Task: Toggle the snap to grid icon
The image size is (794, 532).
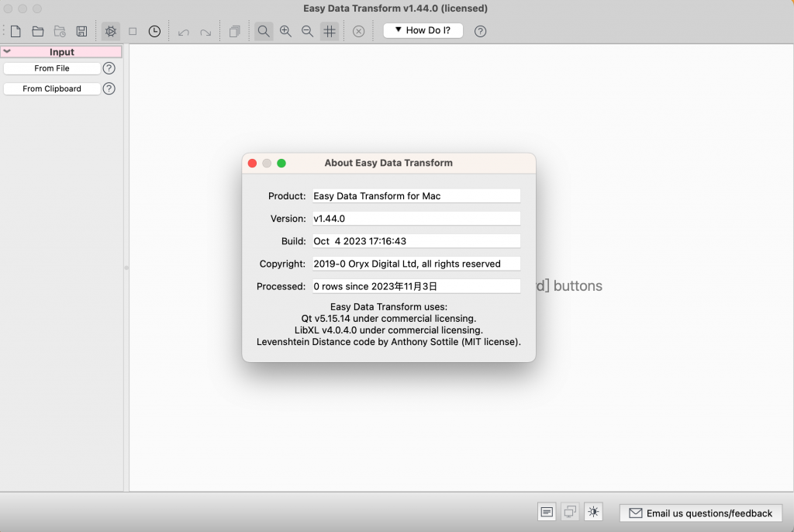Action: point(329,31)
